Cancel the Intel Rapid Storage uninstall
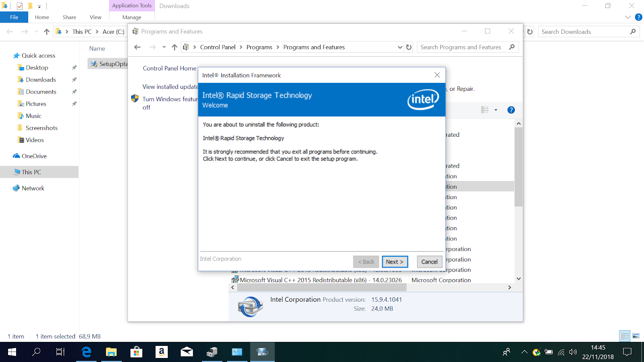The width and height of the screenshot is (644, 362). 429,262
